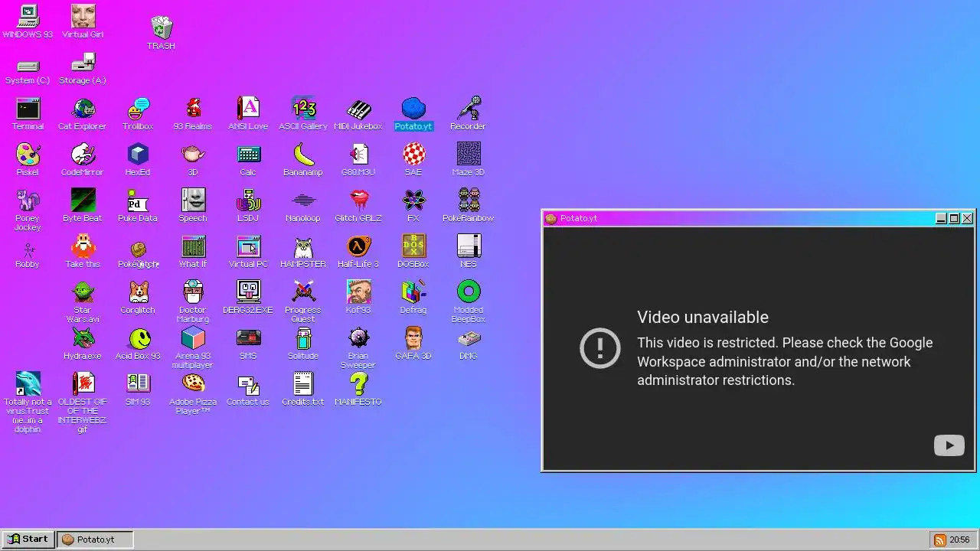Click the YouTube logo in video player

[x=949, y=445]
